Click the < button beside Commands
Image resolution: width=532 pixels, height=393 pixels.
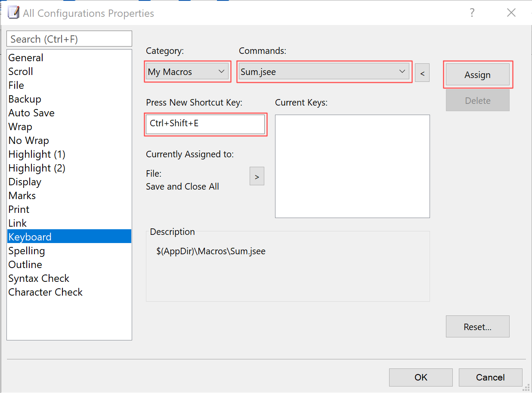(422, 72)
